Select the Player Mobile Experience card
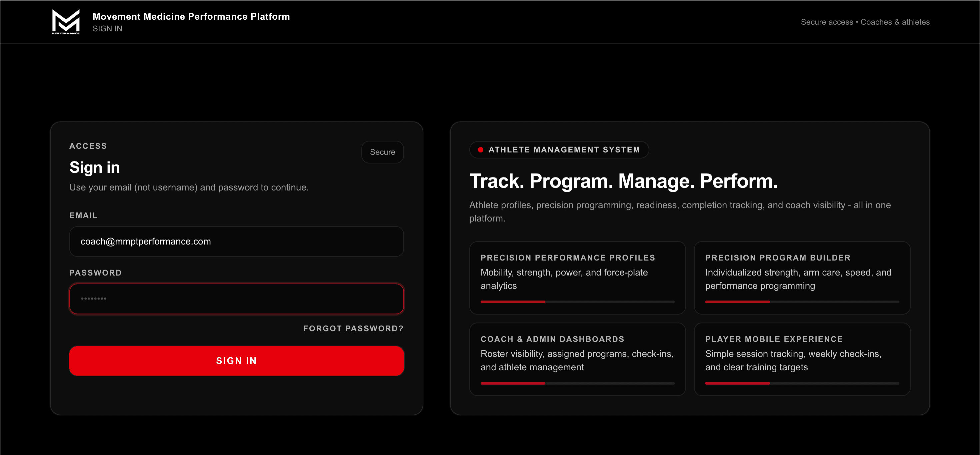 (802, 359)
